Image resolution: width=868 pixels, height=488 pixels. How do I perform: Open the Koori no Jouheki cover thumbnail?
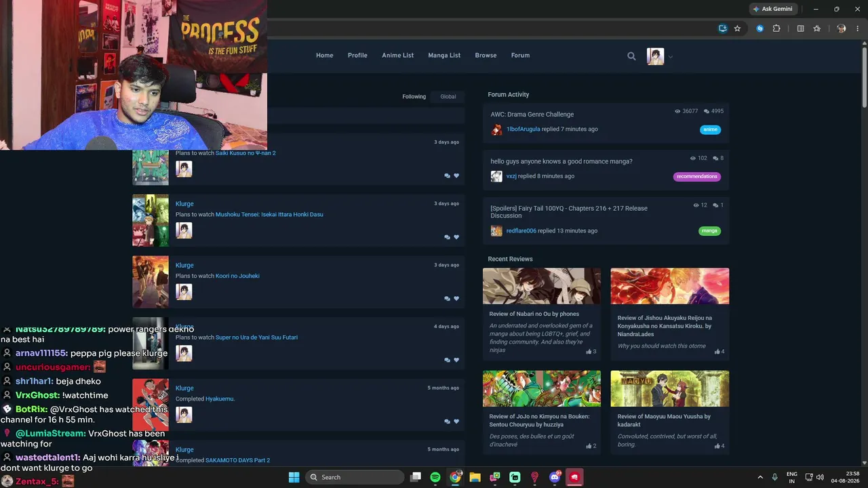151,282
